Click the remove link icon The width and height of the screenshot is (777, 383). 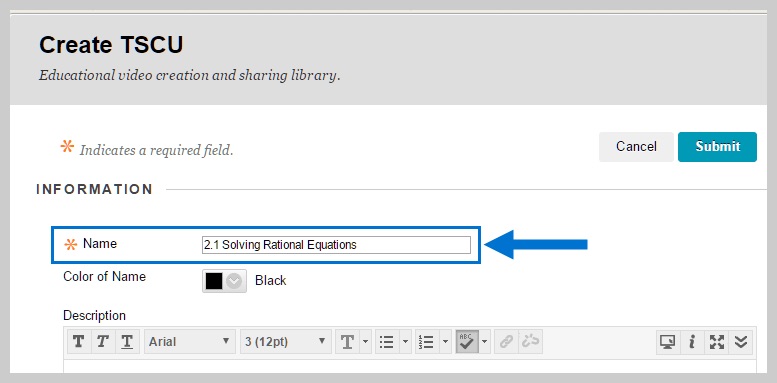click(x=530, y=342)
